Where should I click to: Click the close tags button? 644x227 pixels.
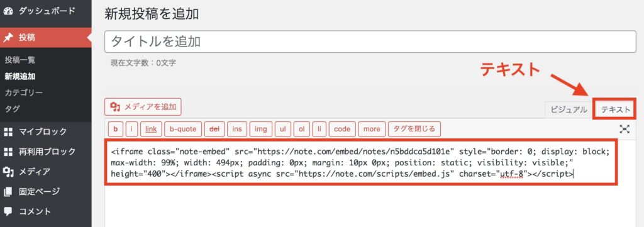tap(414, 129)
